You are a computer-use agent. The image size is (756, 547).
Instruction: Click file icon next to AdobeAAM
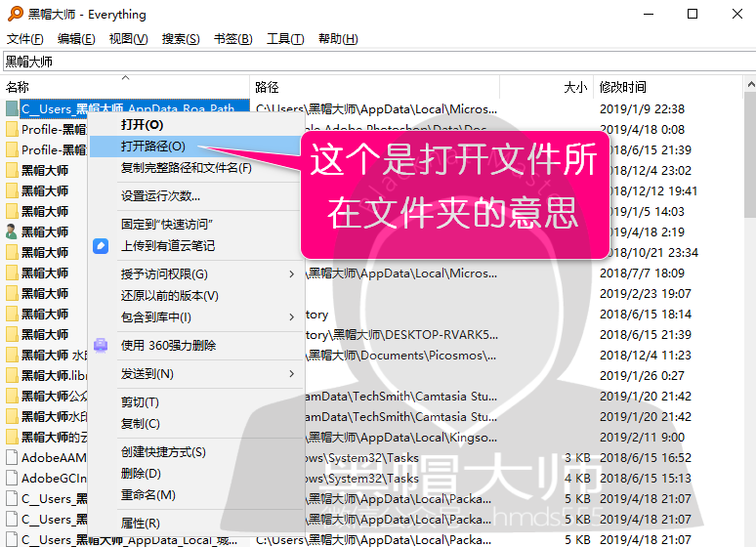click(x=12, y=457)
